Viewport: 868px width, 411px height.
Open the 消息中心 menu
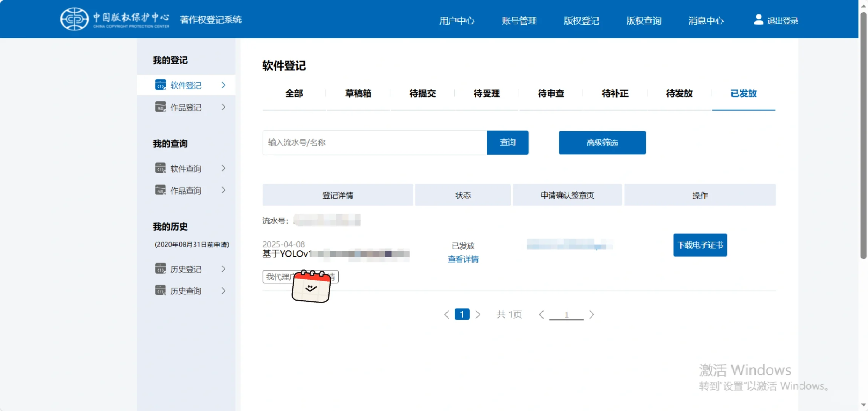706,21
